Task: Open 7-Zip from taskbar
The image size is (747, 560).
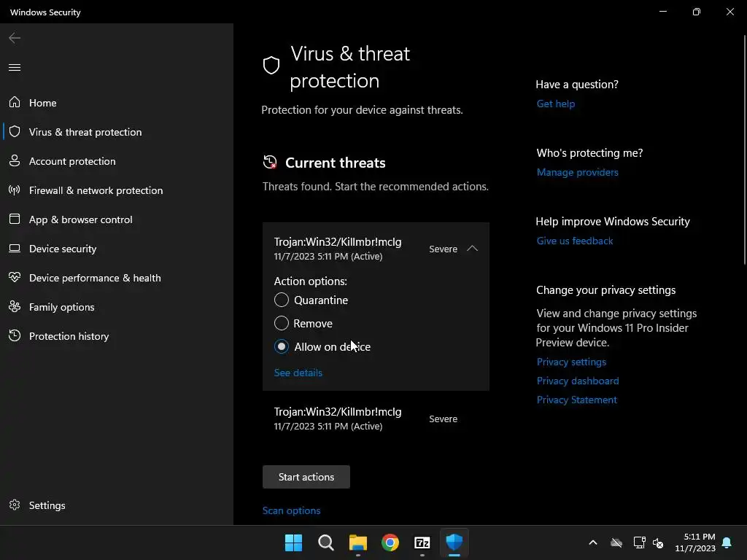Action: click(422, 542)
